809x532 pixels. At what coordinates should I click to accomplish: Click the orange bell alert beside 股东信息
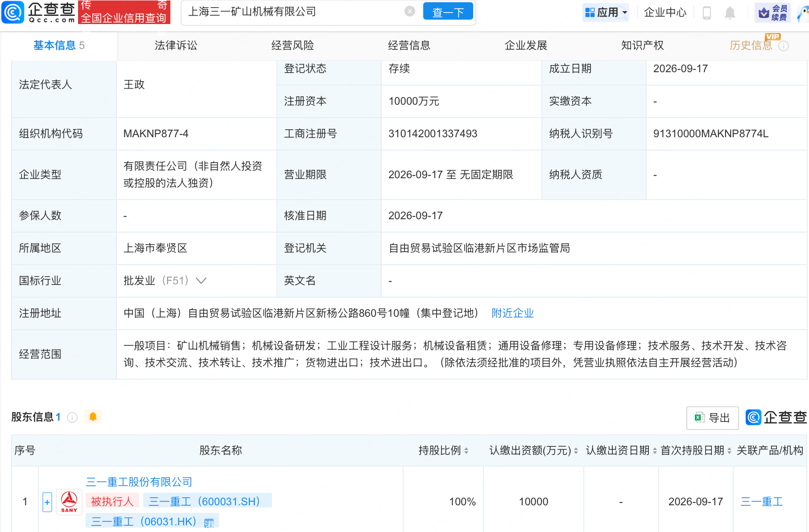coord(93,417)
